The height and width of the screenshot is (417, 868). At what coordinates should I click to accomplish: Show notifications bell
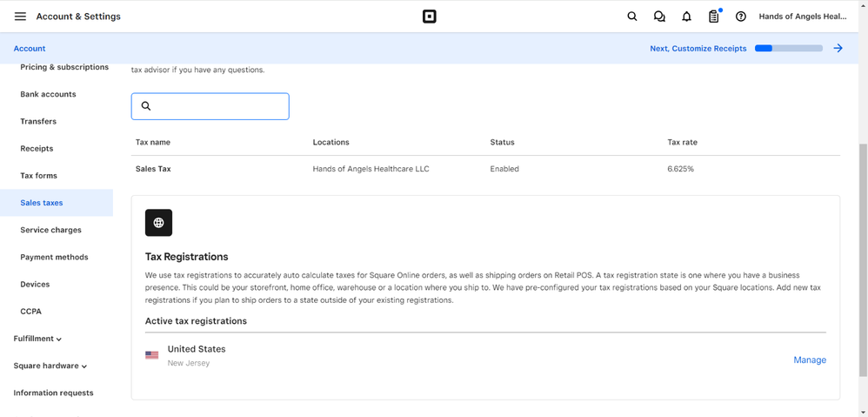(686, 17)
